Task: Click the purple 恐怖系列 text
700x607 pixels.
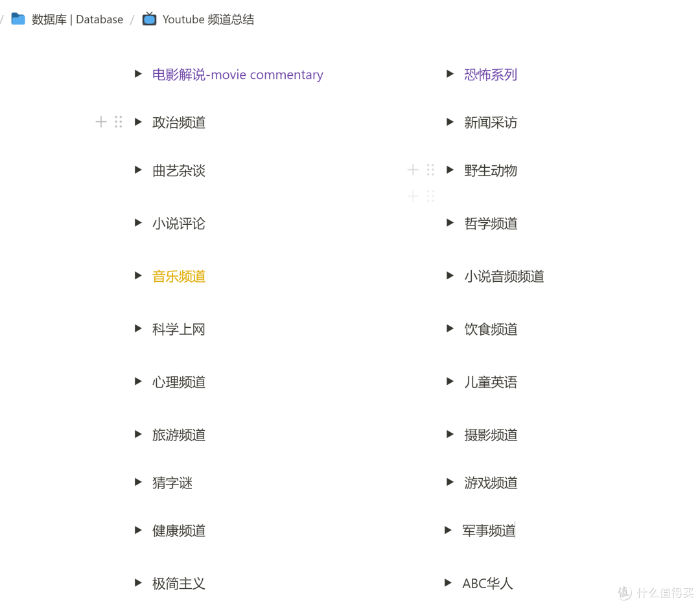Action: (x=491, y=74)
